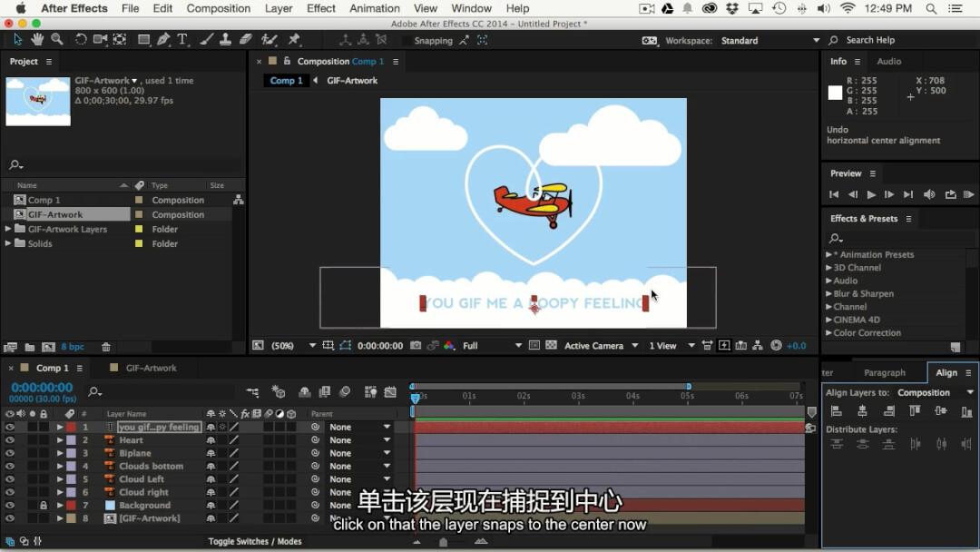The height and width of the screenshot is (552, 980).
Task: Select the Brush tool
Action: click(x=206, y=39)
